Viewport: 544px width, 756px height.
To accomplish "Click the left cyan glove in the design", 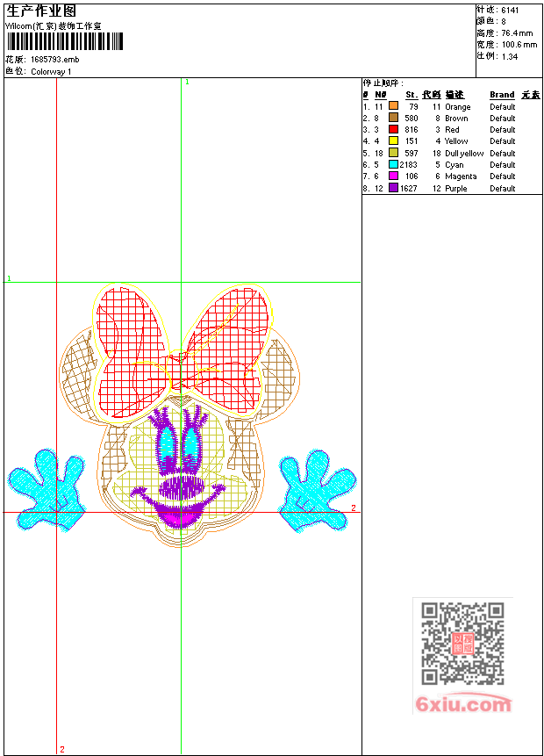I will [47, 491].
